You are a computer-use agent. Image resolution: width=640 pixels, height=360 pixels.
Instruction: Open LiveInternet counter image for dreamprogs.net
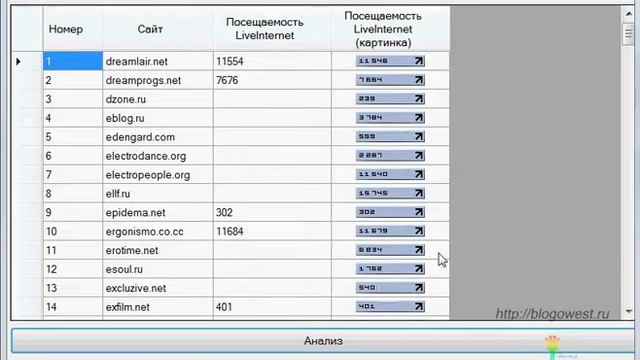pos(390,80)
